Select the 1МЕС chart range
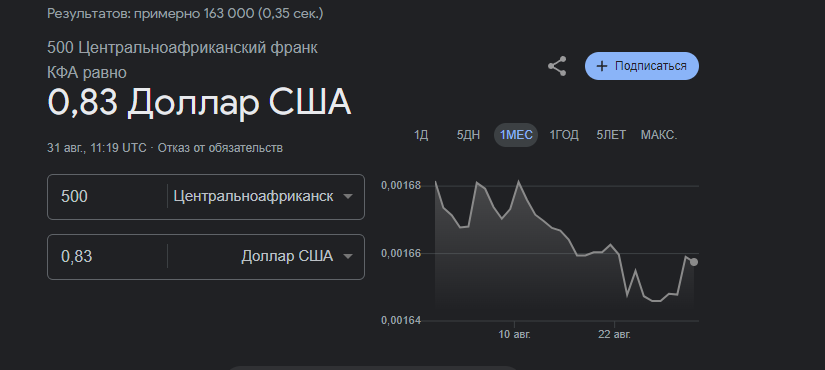 coord(516,135)
